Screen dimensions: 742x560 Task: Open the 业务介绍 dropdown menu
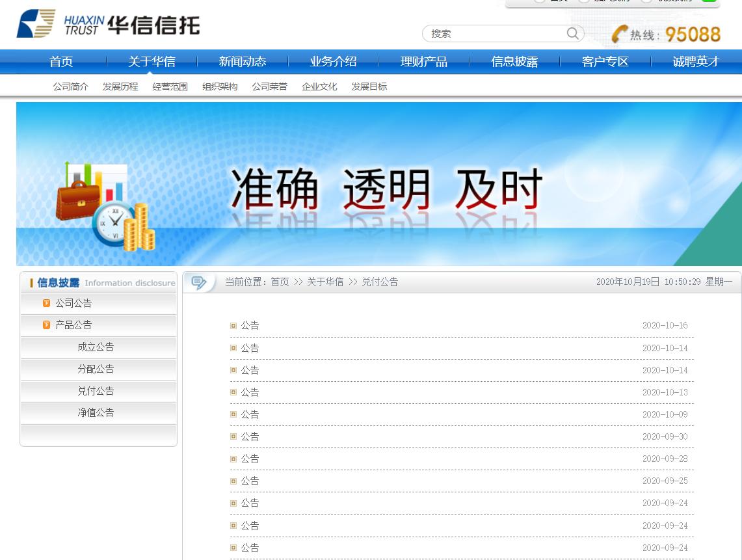[332, 61]
